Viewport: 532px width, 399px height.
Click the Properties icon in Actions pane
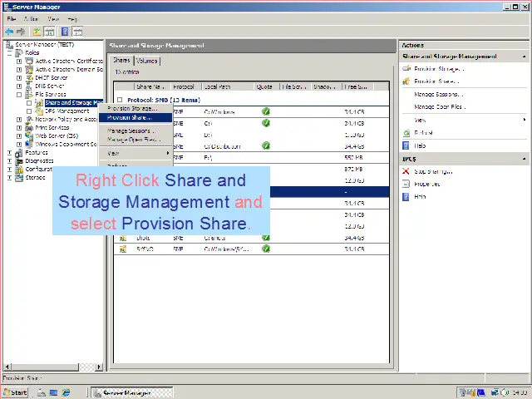click(x=406, y=184)
